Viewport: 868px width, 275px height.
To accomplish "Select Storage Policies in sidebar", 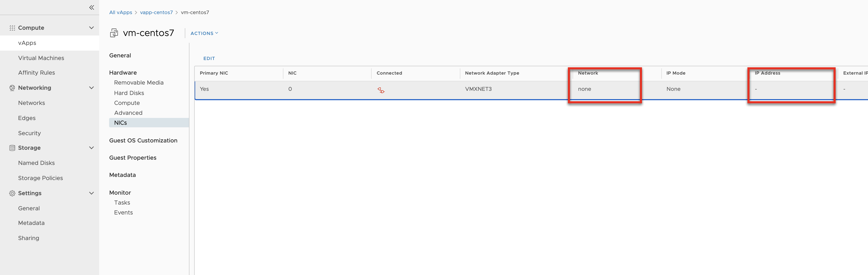I will coord(40,178).
